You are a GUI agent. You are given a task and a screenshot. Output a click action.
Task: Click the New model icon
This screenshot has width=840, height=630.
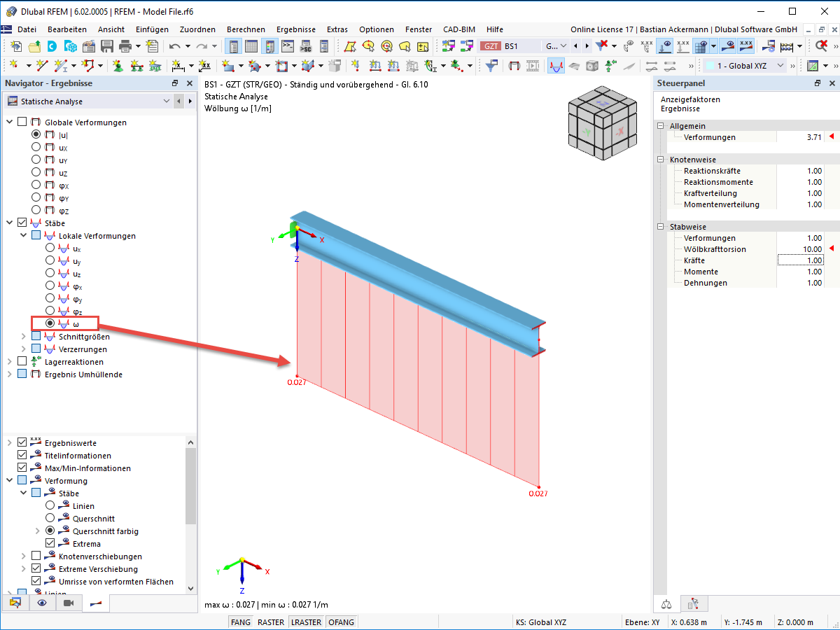point(17,46)
